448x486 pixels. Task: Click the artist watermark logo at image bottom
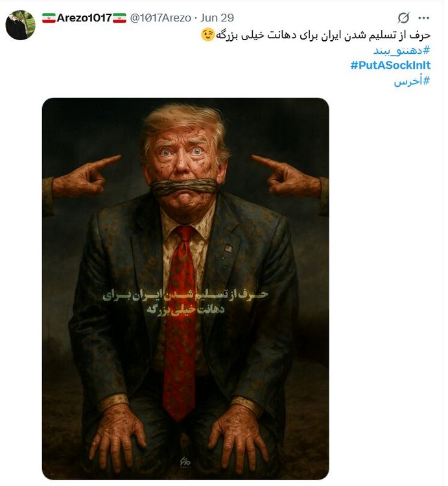[185, 461]
